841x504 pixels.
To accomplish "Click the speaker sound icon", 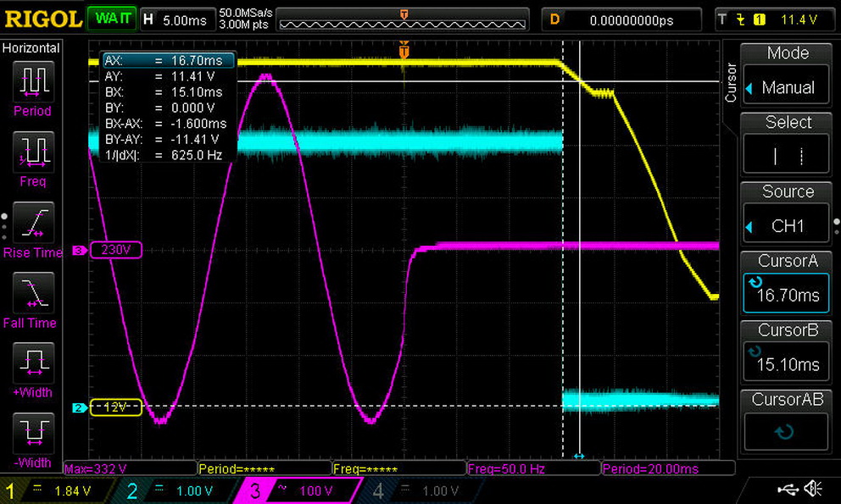I will (x=814, y=489).
